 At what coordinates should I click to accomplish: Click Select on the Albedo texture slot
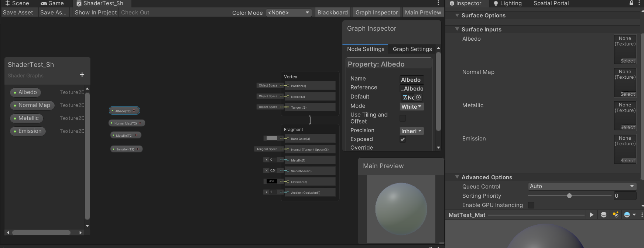coord(628,61)
